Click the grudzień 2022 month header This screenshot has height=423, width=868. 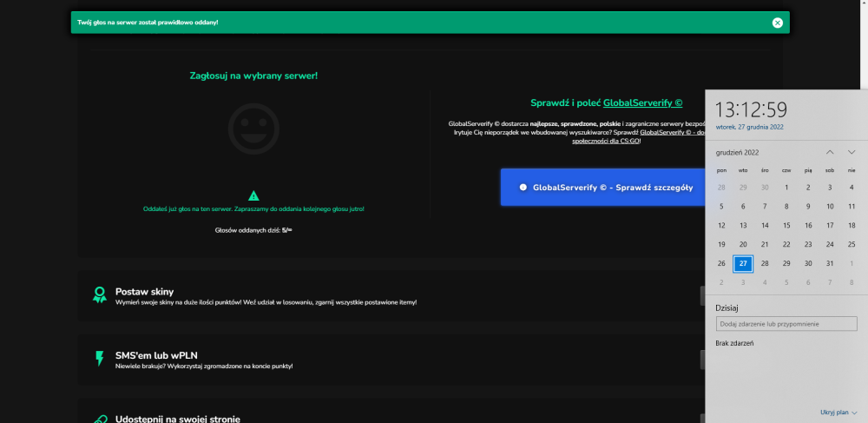(x=737, y=152)
